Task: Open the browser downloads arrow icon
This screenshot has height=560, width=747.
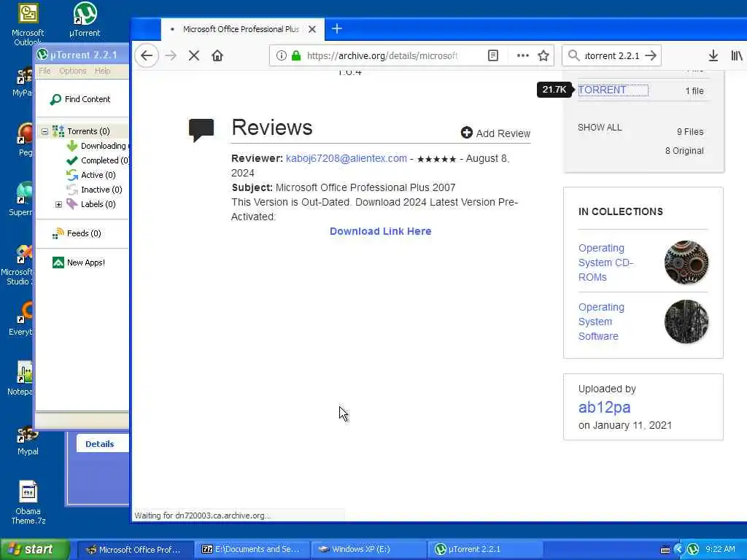Action: (x=713, y=55)
